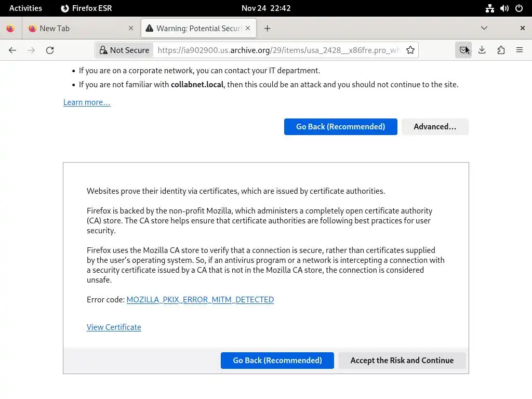Open the Learn more link
Image resolution: width=532 pixels, height=399 pixels.
pos(87,102)
